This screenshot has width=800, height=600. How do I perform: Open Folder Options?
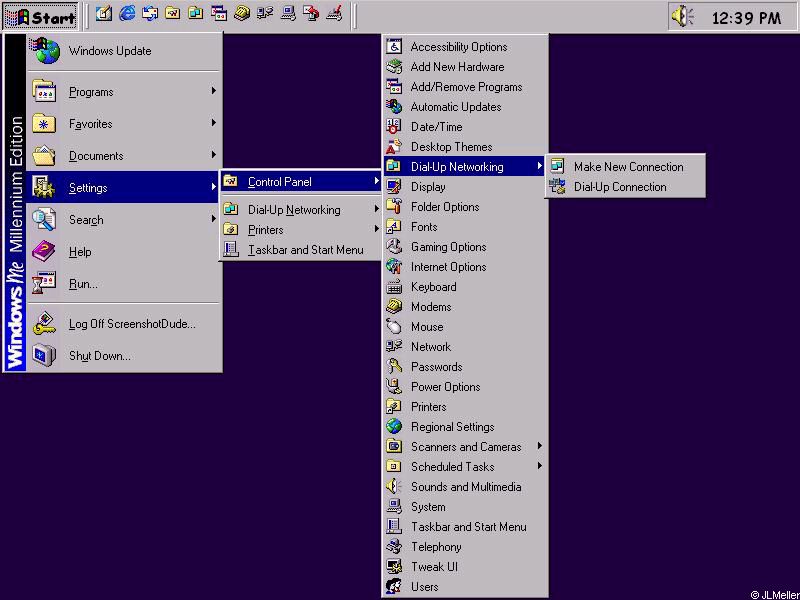pos(465,207)
